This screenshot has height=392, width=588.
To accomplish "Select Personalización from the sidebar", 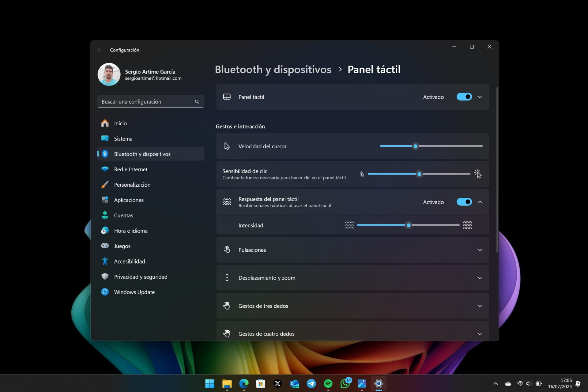I will click(132, 185).
